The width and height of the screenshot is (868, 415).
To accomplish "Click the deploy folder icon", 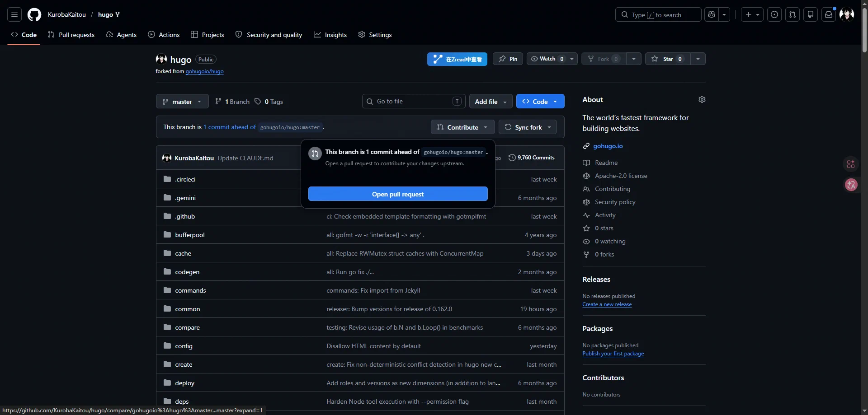I will 167,383.
